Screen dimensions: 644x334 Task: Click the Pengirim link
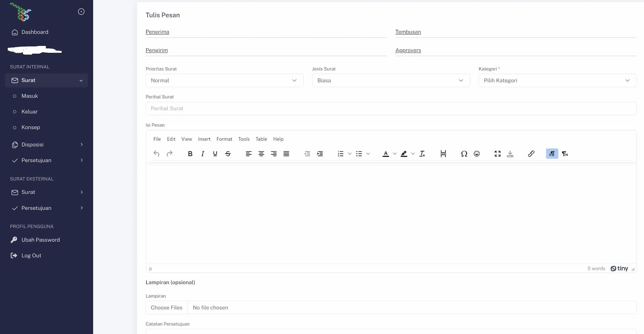[157, 50]
